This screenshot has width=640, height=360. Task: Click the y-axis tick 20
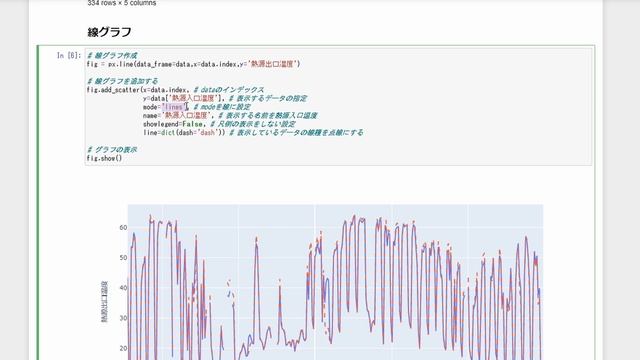pyautogui.click(x=123, y=349)
